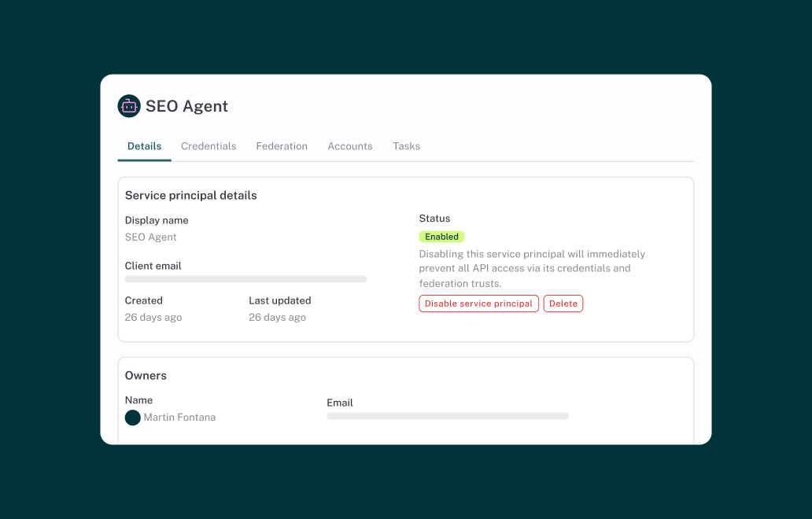Click the SEO Agent robot icon
The height and width of the screenshot is (519, 812).
pyautogui.click(x=129, y=106)
